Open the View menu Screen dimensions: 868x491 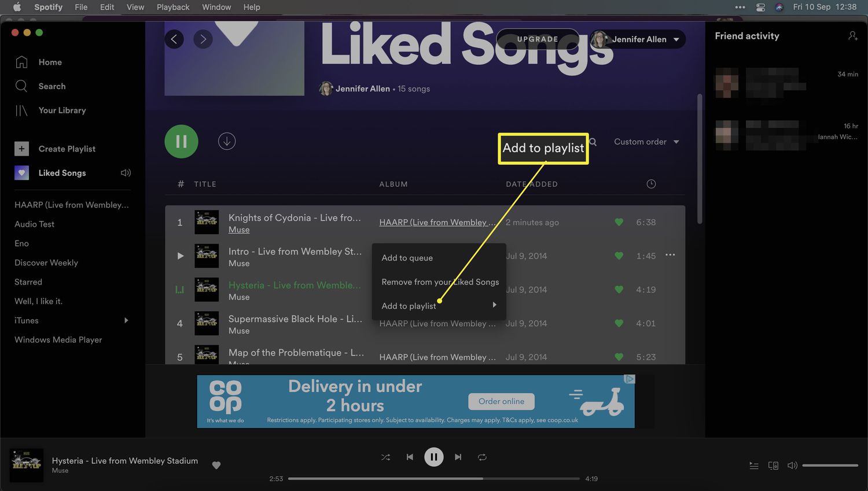pyautogui.click(x=135, y=7)
